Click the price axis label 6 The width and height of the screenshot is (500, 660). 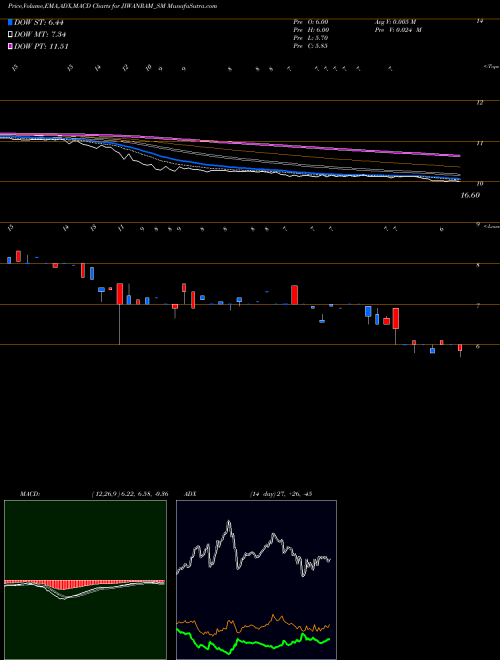pos(478,346)
